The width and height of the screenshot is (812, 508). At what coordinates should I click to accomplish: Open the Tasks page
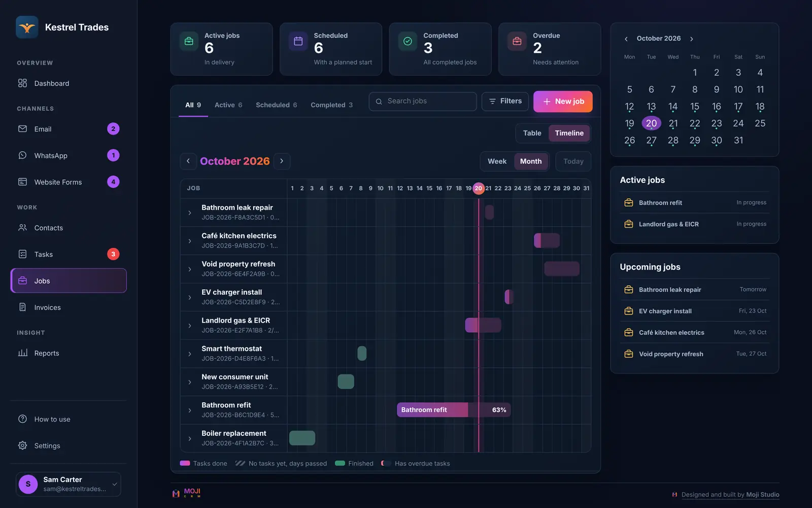(x=69, y=255)
